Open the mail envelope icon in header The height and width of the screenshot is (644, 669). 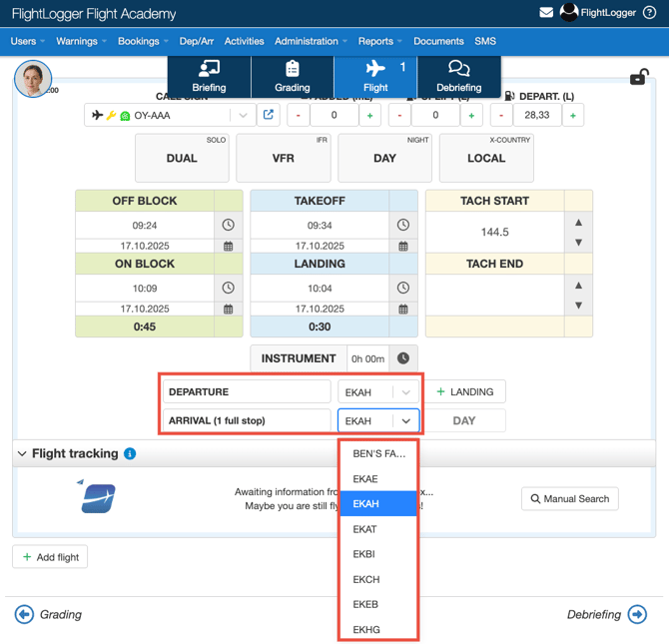[x=546, y=13]
